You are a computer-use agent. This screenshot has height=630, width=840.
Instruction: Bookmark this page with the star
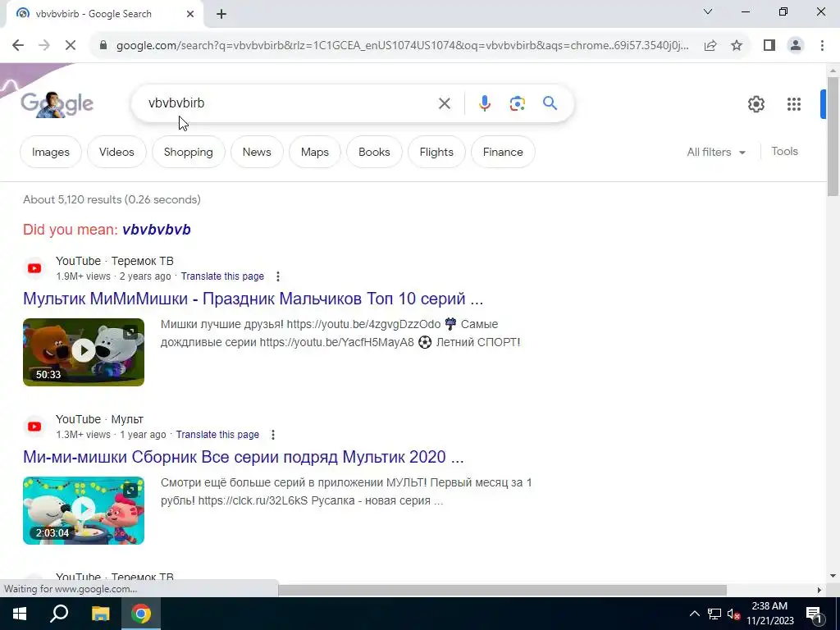tap(737, 46)
